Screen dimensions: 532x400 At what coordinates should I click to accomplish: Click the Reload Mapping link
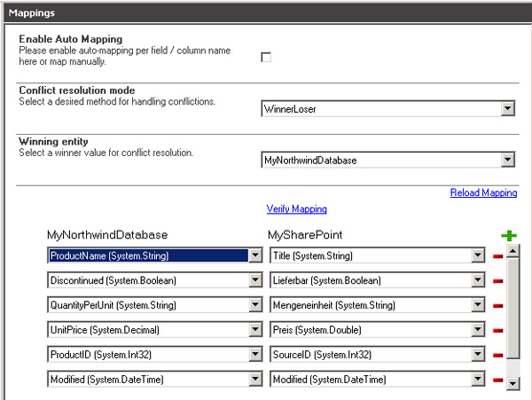483,192
